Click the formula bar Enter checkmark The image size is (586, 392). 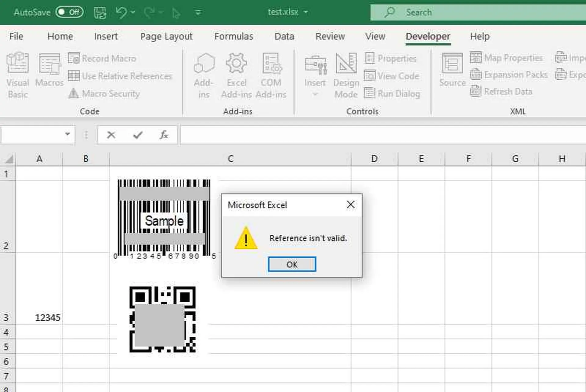[138, 135]
